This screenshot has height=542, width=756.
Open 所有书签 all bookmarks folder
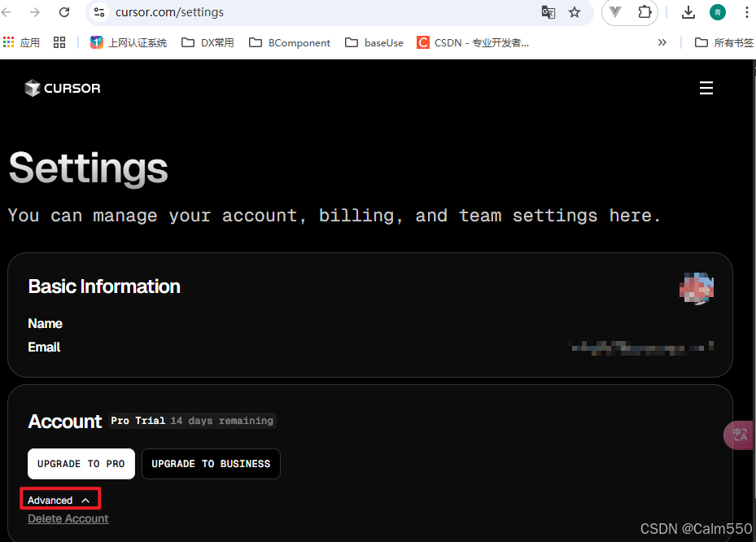723,42
